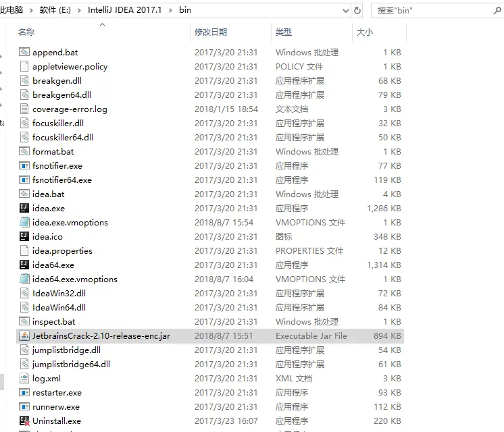The height and width of the screenshot is (432, 504).
Task: Select the idea.exe IntelliJ icon
Action: (x=24, y=208)
